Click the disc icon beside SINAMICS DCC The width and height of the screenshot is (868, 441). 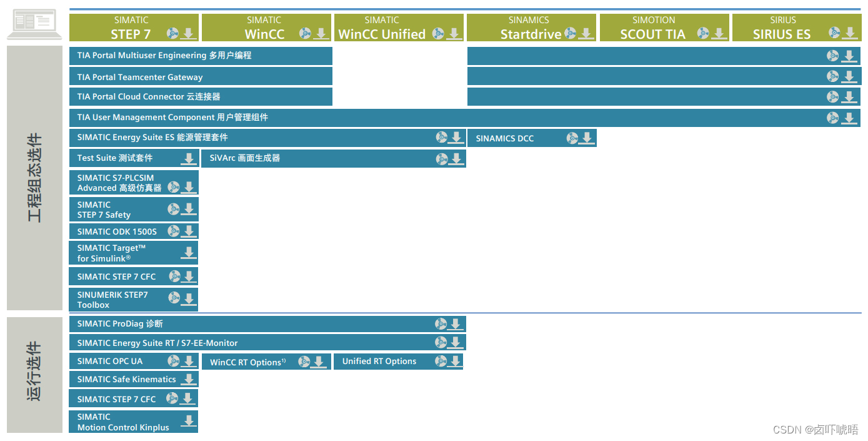point(572,138)
